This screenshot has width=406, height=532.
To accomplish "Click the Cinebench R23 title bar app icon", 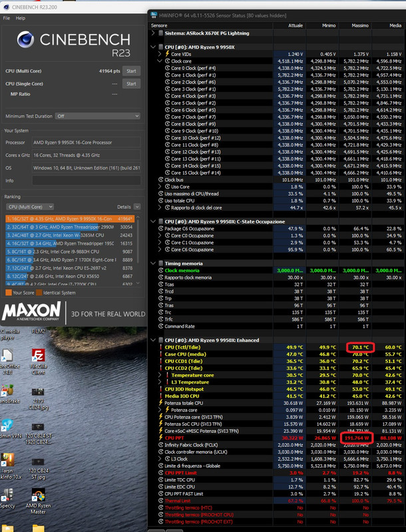I will [x=6, y=7].
